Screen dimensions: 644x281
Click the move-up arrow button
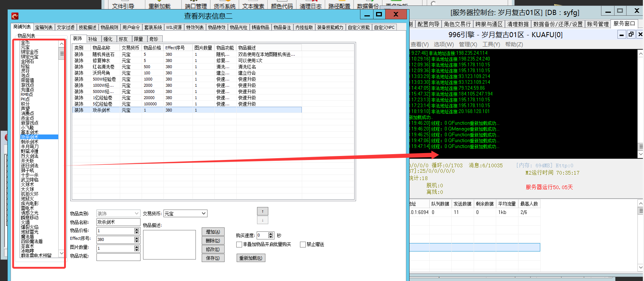(x=262, y=211)
